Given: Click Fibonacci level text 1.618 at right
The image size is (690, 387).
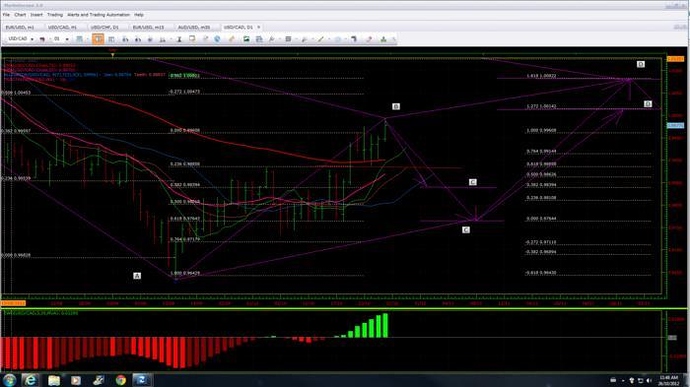Looking at the screenshot, I should [x=541, y=76].
